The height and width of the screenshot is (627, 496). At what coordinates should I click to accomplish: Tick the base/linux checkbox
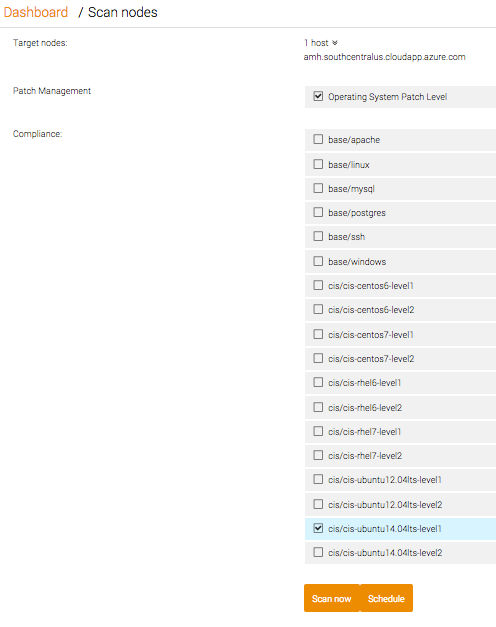pos(318,164)
